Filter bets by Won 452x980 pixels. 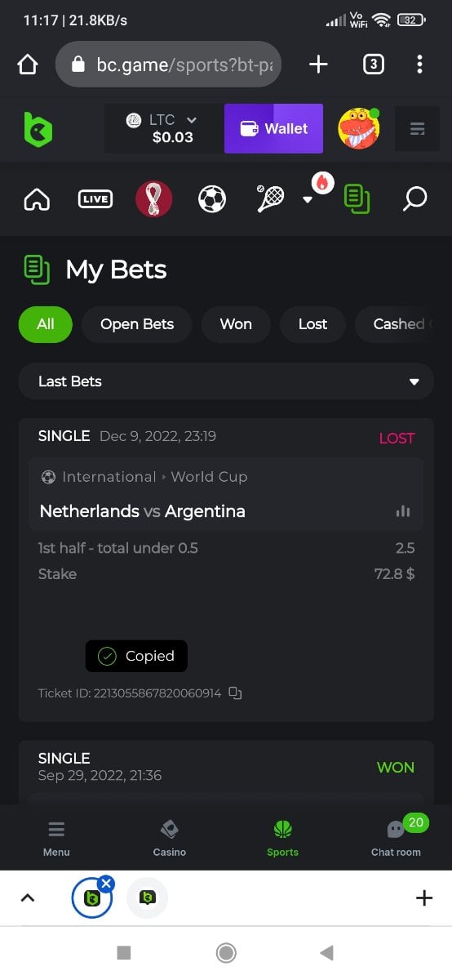(236, 324)
